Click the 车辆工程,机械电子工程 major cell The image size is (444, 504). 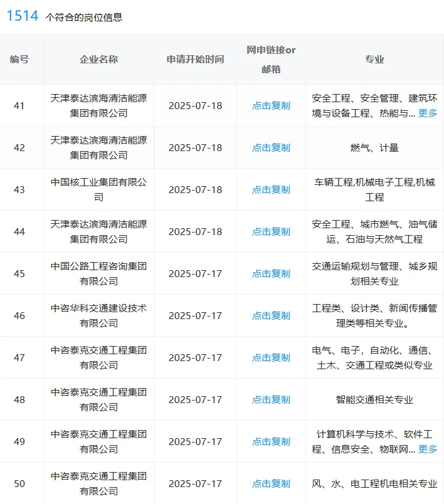(x=374, y=190)
